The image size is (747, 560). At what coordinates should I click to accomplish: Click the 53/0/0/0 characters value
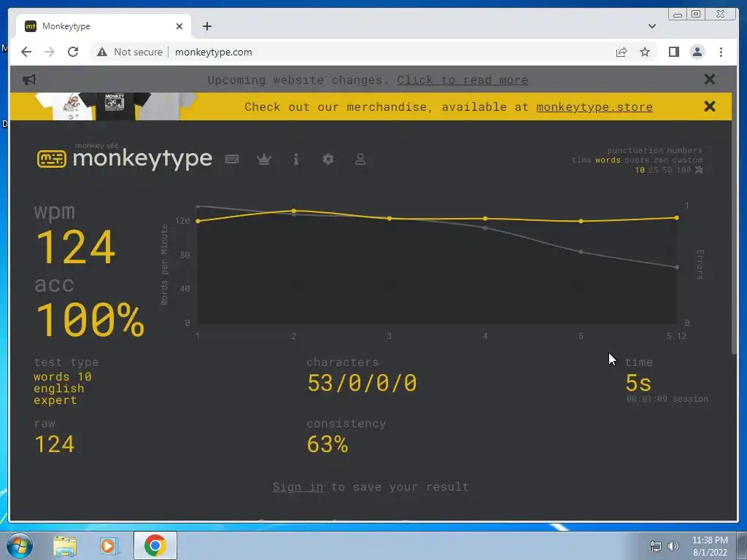click(x=362, y=384)
